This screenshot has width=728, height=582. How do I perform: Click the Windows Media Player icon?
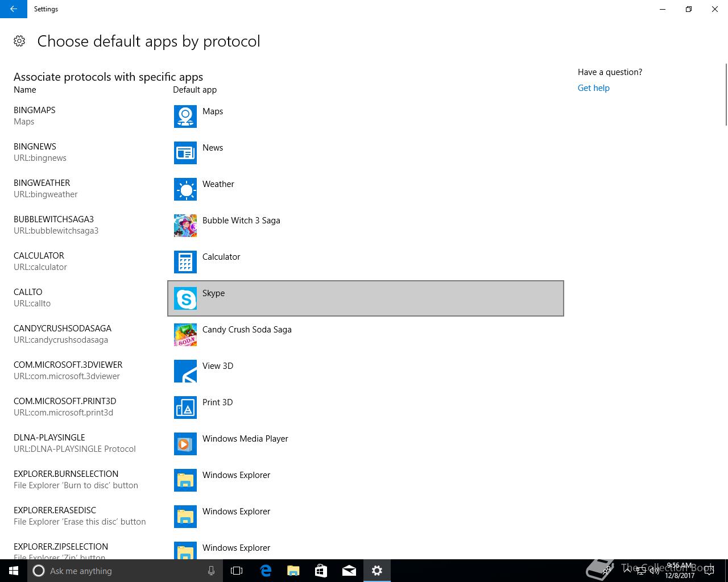[185, 444]
